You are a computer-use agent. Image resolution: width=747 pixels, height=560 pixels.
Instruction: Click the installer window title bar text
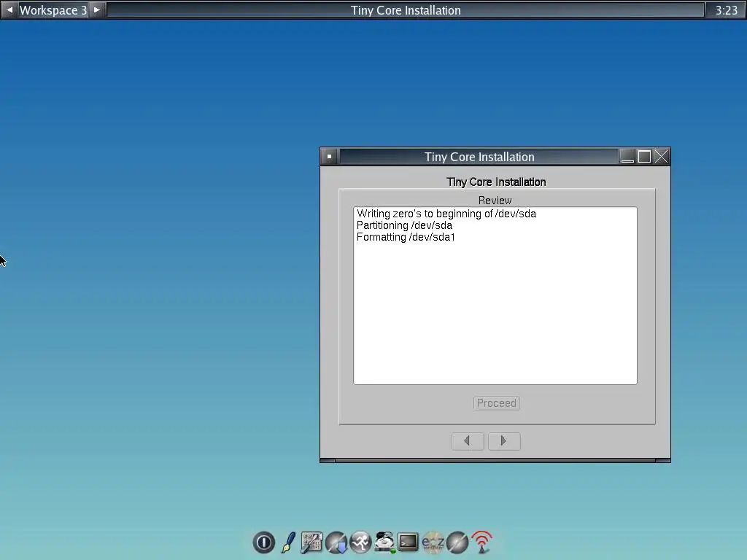pyautogui.click(x=479, y=157)
